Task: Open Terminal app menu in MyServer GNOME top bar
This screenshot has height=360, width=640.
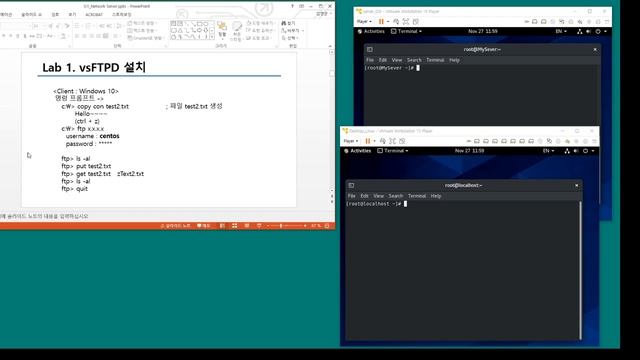Action: (407, 31)
